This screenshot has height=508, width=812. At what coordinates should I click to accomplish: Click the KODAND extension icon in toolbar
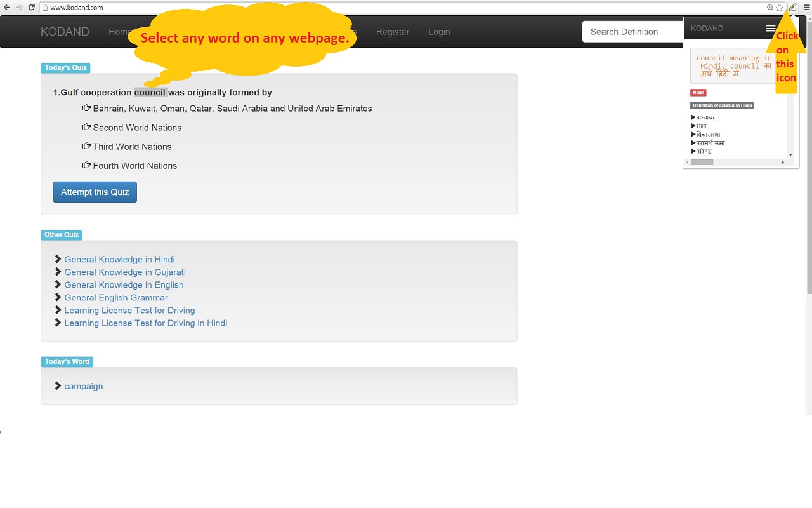click(792, 7)
